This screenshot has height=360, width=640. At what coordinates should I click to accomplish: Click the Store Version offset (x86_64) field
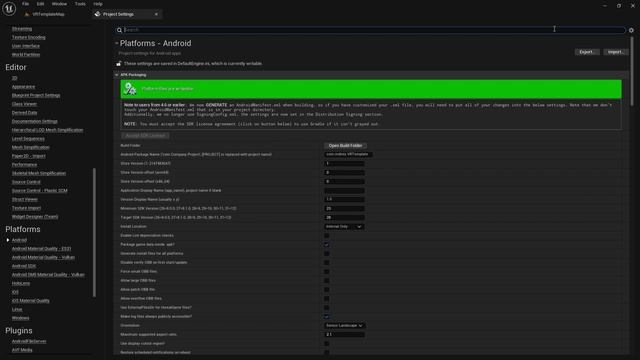tap(344, 182)
